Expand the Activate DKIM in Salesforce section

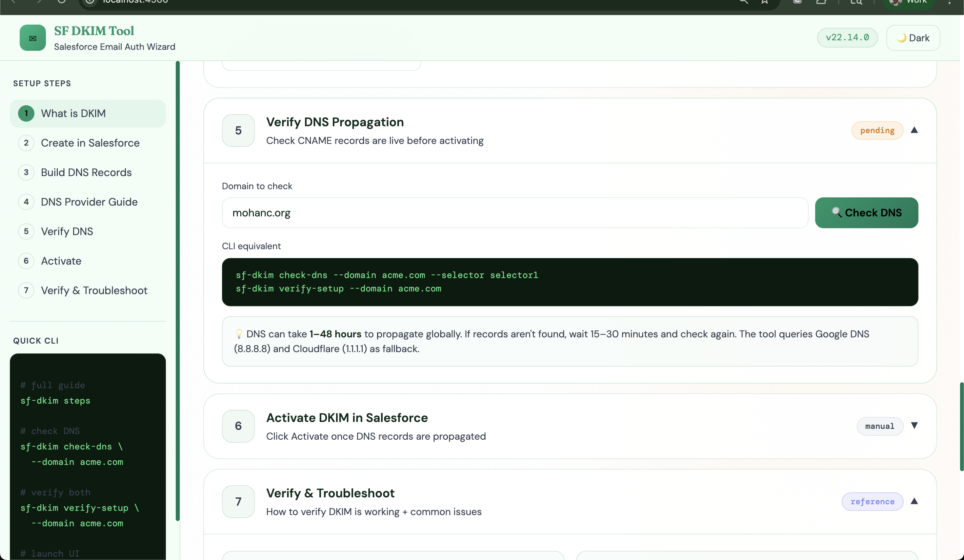click(915, 426)
